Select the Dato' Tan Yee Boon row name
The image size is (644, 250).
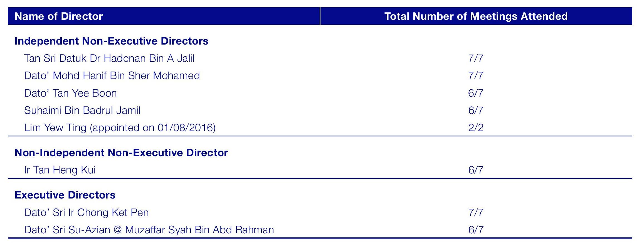(70, 93)
